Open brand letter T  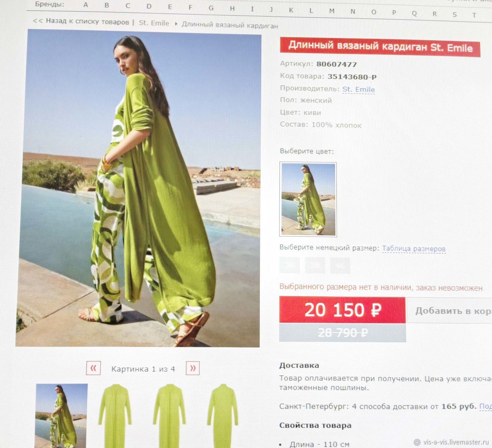474,15
